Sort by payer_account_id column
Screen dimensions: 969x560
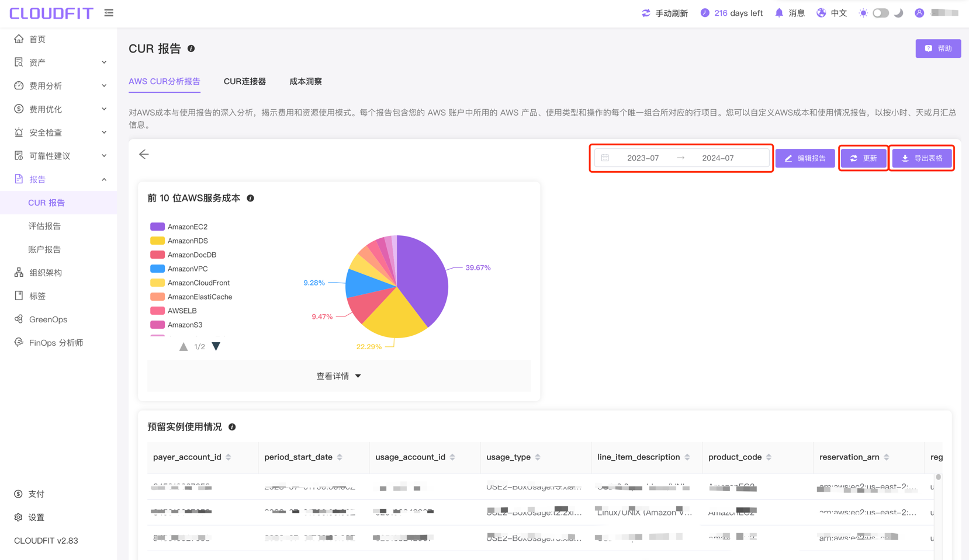229,457
